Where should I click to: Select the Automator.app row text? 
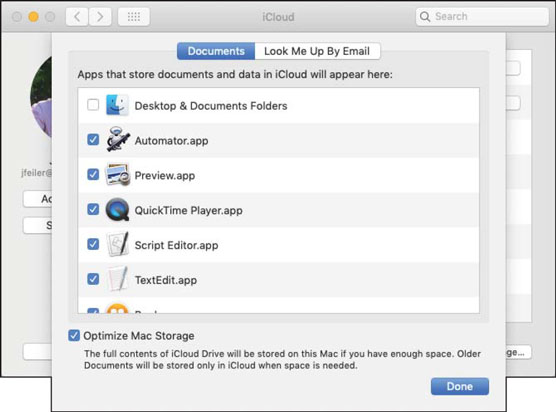point(171,141)
